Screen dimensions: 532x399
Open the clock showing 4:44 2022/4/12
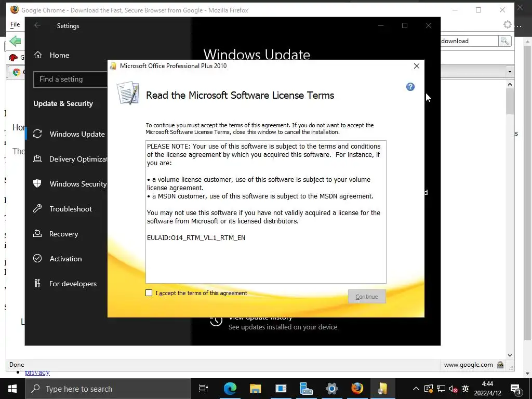487,389
